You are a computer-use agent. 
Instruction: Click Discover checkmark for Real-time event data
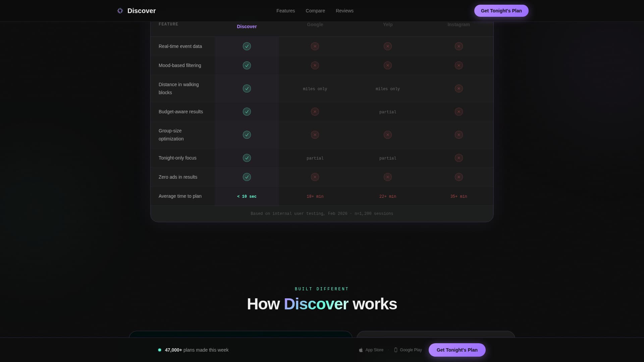[x=247, y=46]
